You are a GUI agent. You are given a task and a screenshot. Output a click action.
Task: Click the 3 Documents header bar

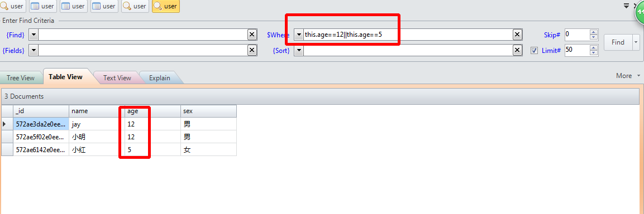(x=321, y=96)
